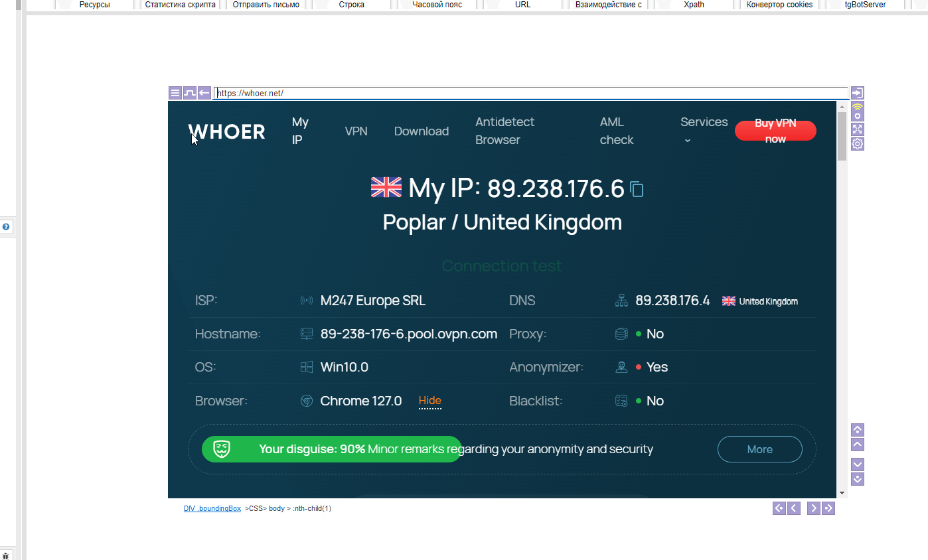The image size is (928, 560).
Task: Click the single right chevron scroll button
Action: (x=813, y=509)
